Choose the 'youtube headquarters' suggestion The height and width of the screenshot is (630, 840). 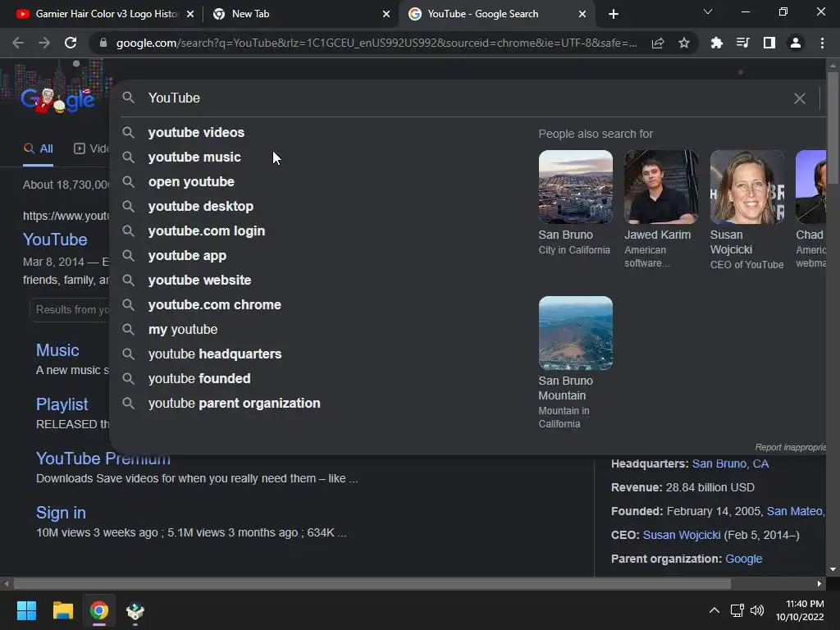(215, 354)
